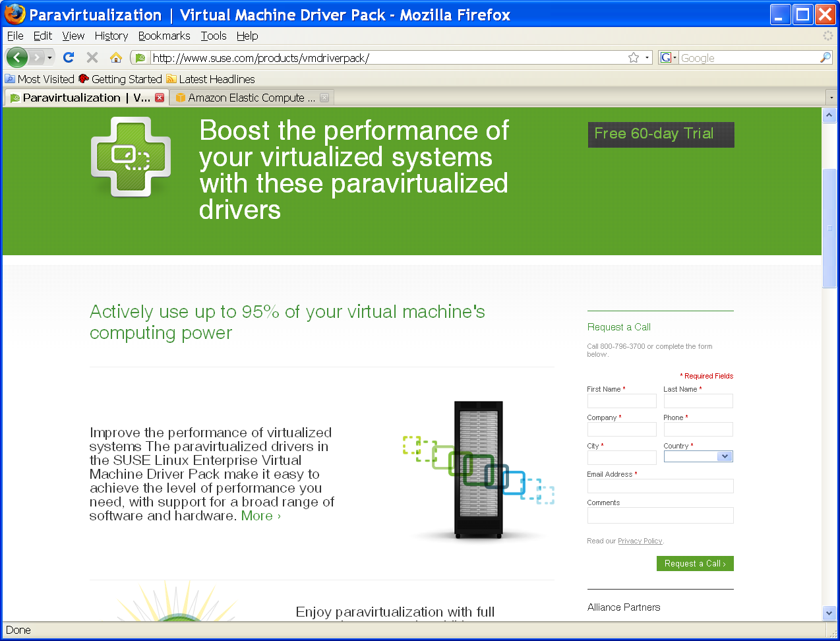
Task: Open the address bar history dropdown
Action: pos(647,58)
